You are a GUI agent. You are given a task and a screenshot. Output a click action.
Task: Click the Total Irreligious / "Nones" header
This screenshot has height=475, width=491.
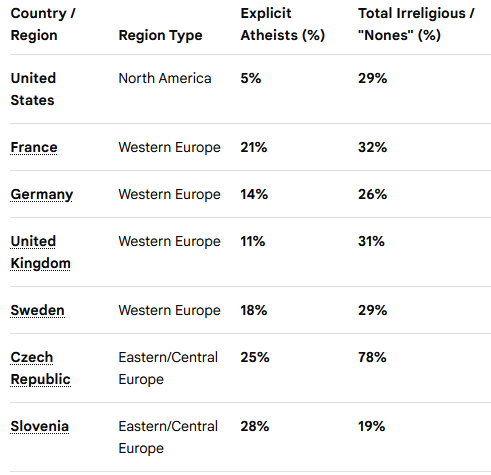[416, 24]
